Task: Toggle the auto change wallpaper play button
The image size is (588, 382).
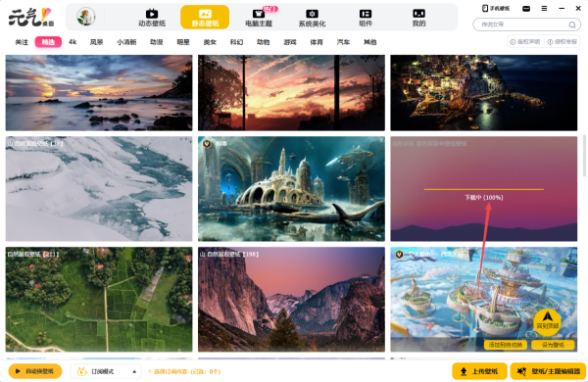Action: click(x=35, y=371)
